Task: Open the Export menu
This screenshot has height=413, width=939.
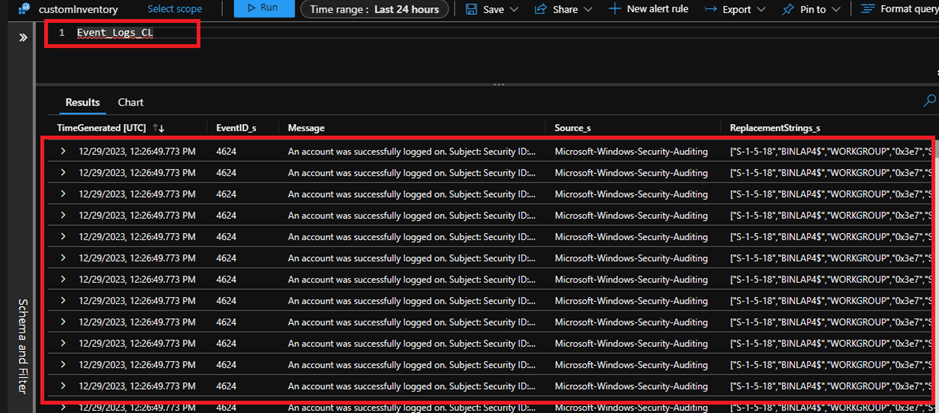Action: (735, 9)
